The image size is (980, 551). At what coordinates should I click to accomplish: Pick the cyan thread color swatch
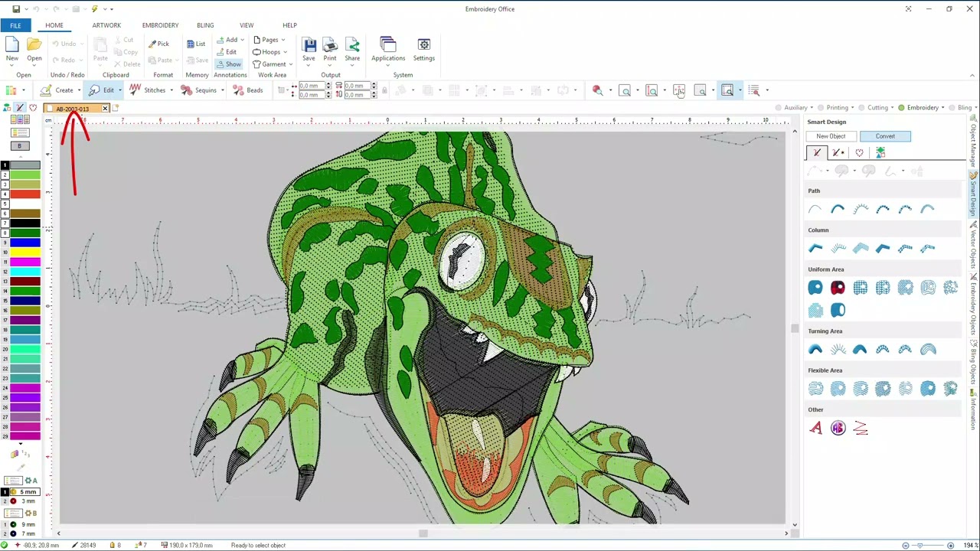click(x=24, y=272)
